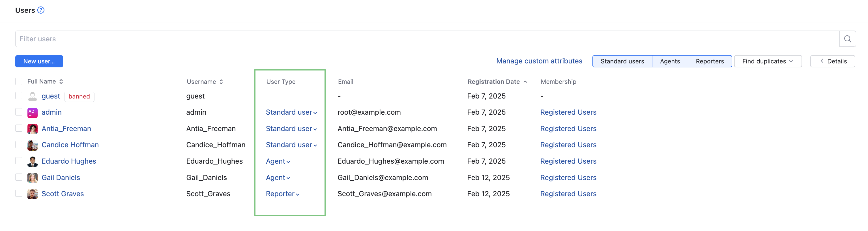The image size is (868, 231).
Task: Expand the Details side panel button
Action: 832,61
